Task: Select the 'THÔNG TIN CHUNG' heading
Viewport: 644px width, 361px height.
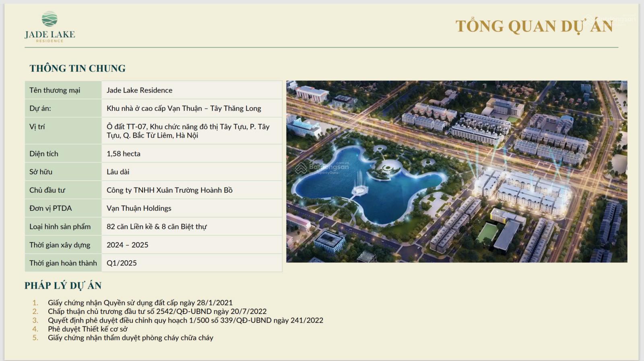Action: [77, 68]
